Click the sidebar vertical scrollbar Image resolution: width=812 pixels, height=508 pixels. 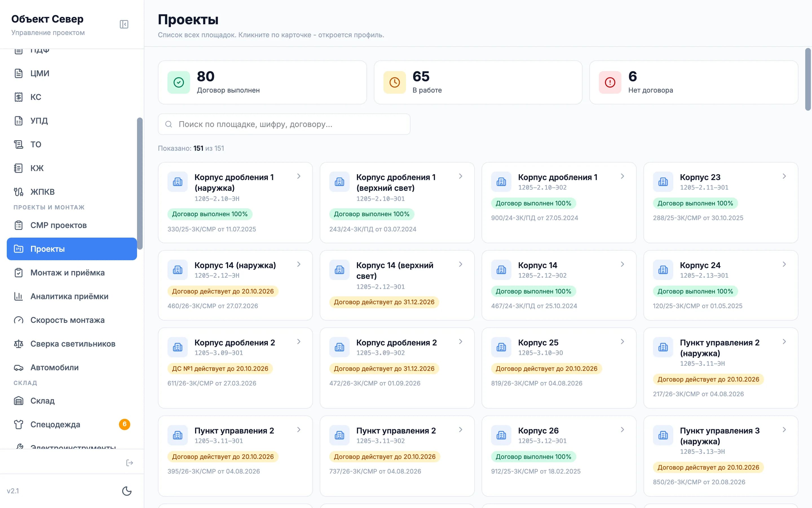(140, 183)
